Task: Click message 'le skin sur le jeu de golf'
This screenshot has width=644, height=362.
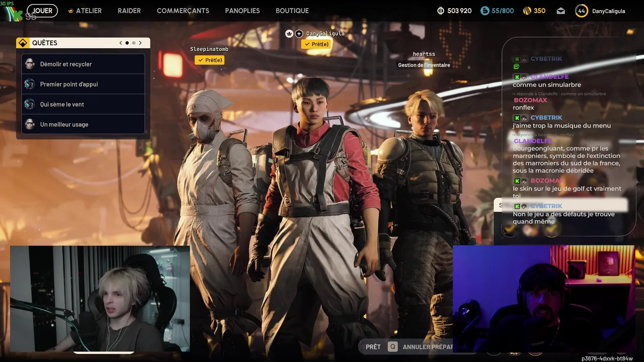Action: pos(567,192)
